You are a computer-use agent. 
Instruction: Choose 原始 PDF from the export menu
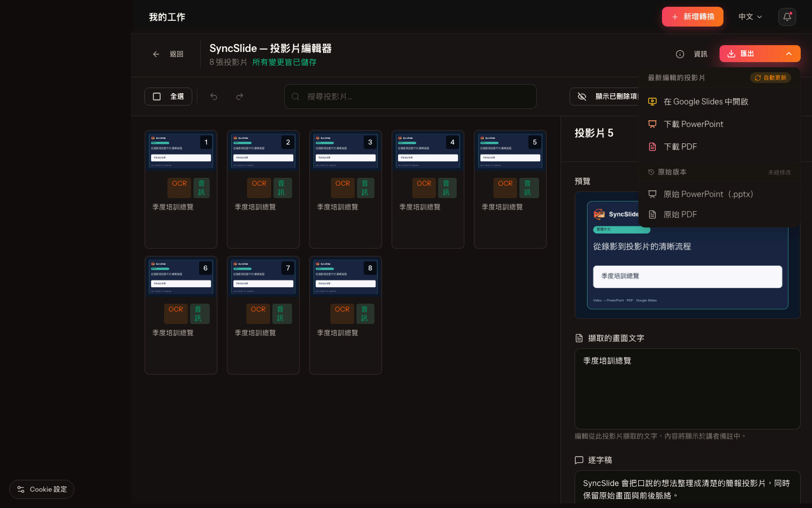(720, 214)
